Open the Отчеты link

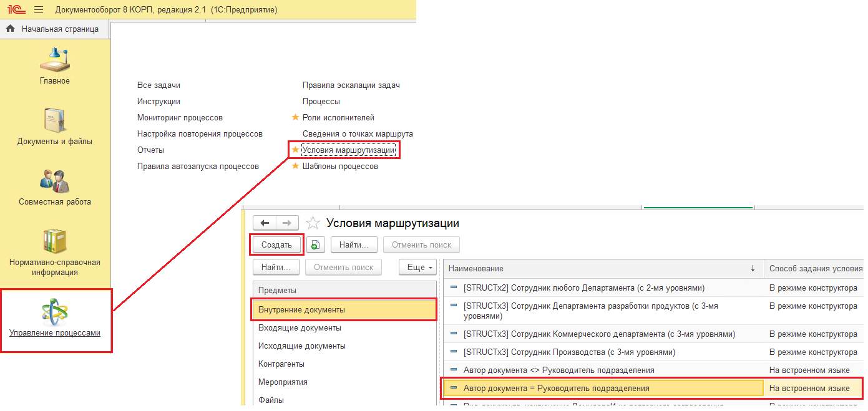[x=150, y=150]
